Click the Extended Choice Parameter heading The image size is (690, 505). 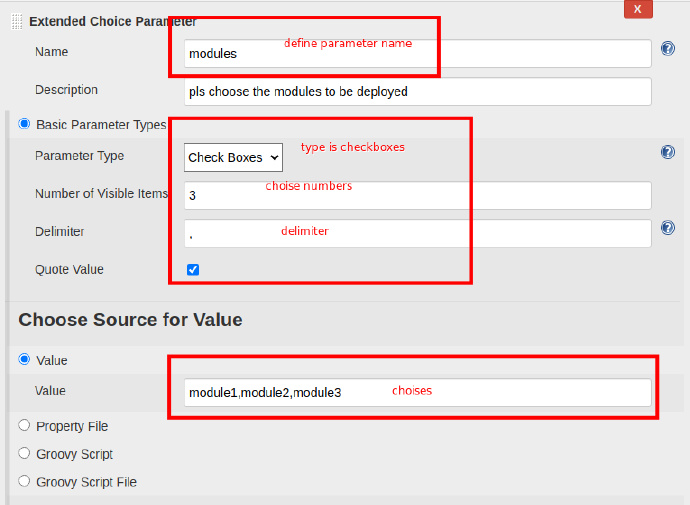click(113, 22)
